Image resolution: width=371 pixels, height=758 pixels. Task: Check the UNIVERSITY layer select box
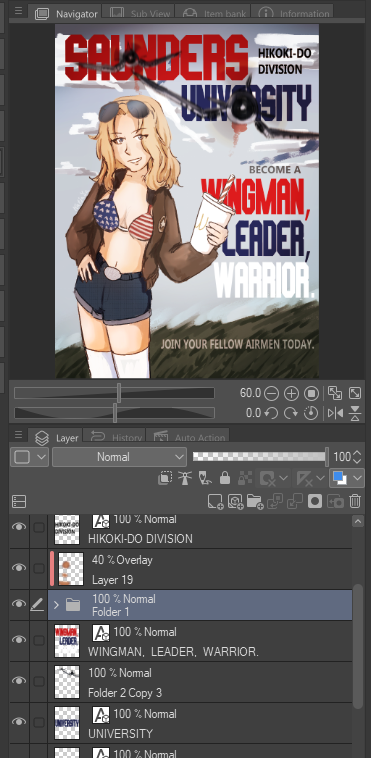click(x=39, y=722)
